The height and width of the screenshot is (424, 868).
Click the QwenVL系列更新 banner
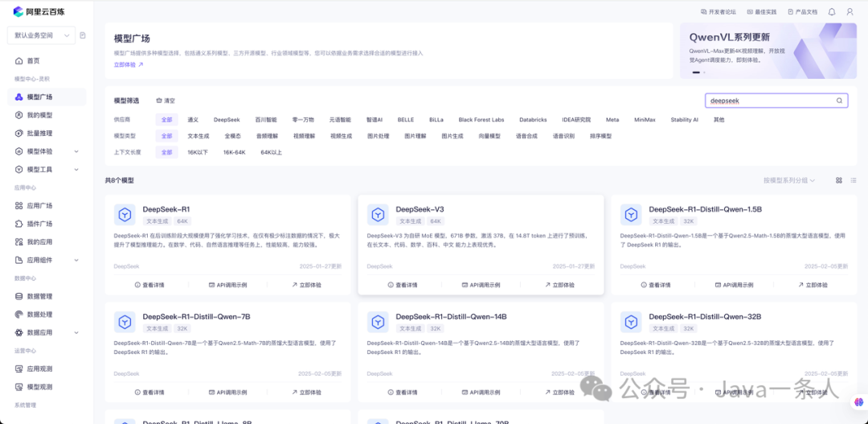tap(768, 51)
